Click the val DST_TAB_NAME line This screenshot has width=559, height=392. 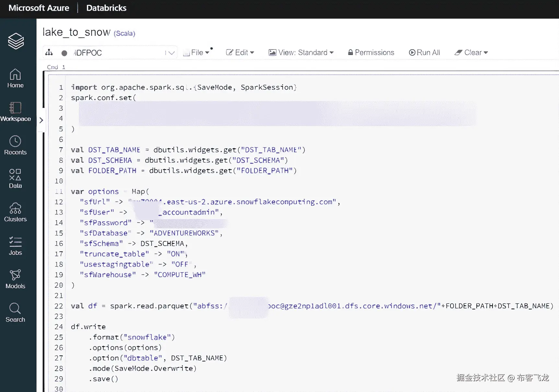[188, 150]
